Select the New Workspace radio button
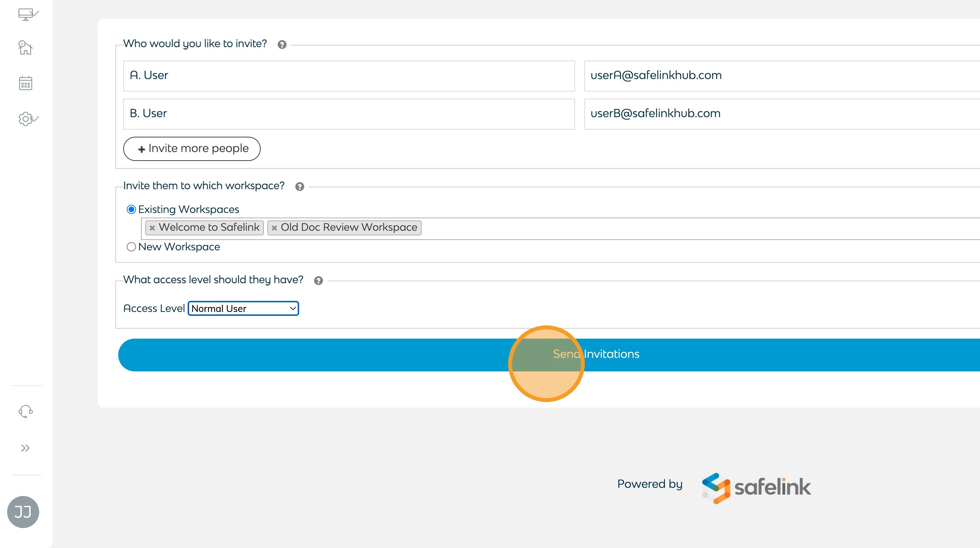 [131, 247]
